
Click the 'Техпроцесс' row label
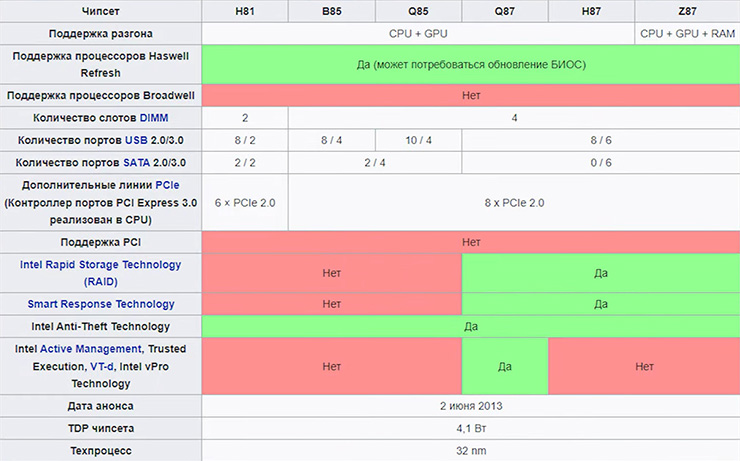coord(101,451)
